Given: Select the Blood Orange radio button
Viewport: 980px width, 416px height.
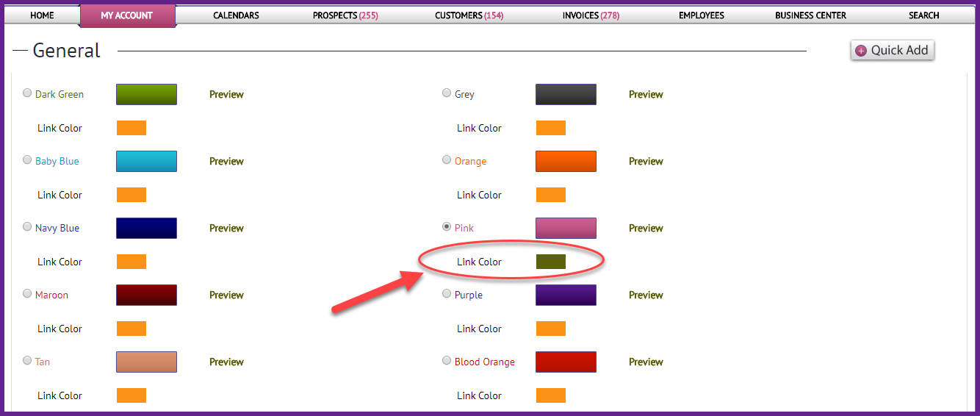Looking at the screenshot, I should click(447, 361).
